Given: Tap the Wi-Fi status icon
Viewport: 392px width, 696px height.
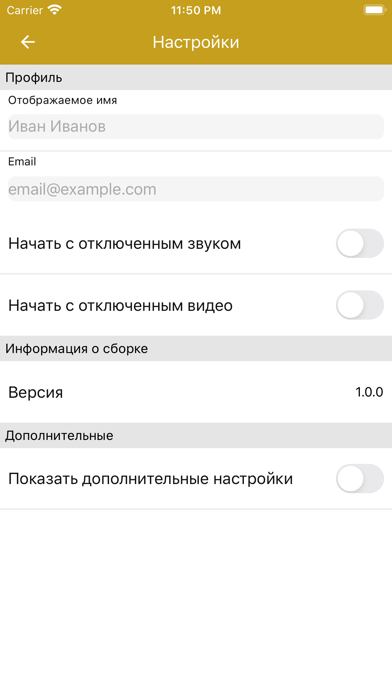Looking at the screenshot, I should point(55,10).
